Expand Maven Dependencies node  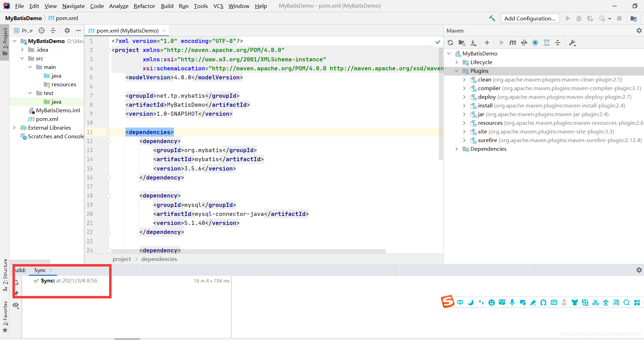457,149
